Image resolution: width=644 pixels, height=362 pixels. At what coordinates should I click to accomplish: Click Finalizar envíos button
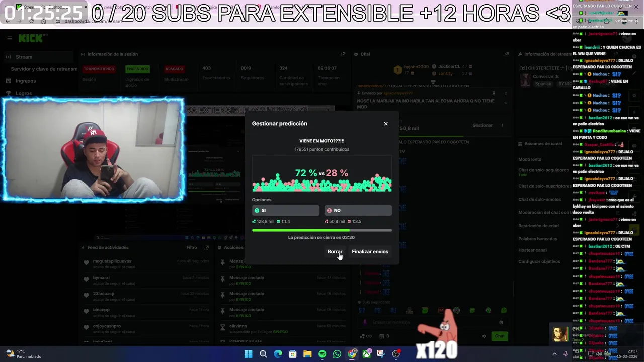click(x=370, y=252)
